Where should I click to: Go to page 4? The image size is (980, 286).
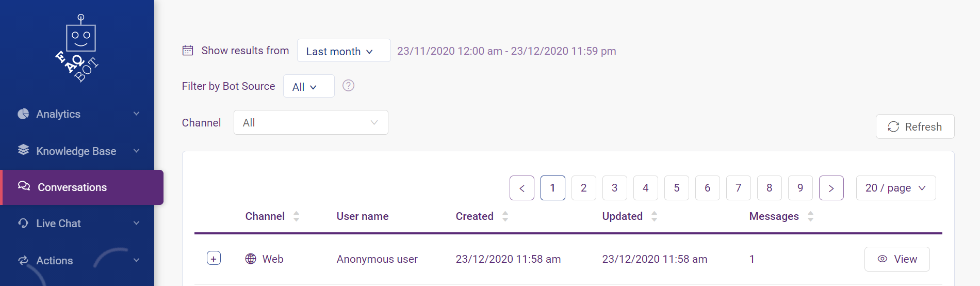(x=646, y=188)
